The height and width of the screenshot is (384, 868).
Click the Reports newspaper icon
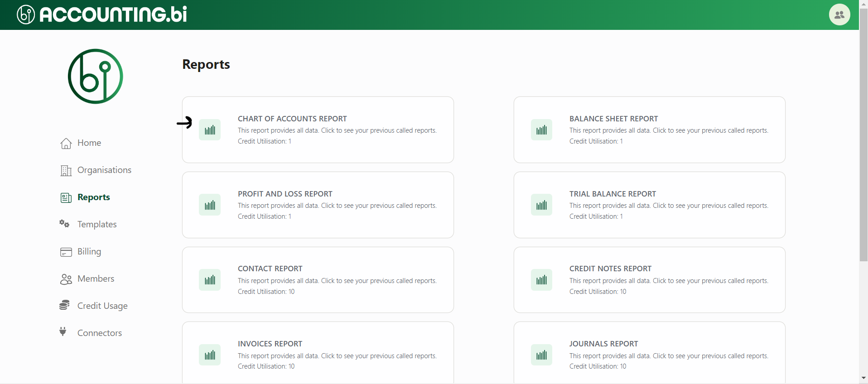coord(66,197)
